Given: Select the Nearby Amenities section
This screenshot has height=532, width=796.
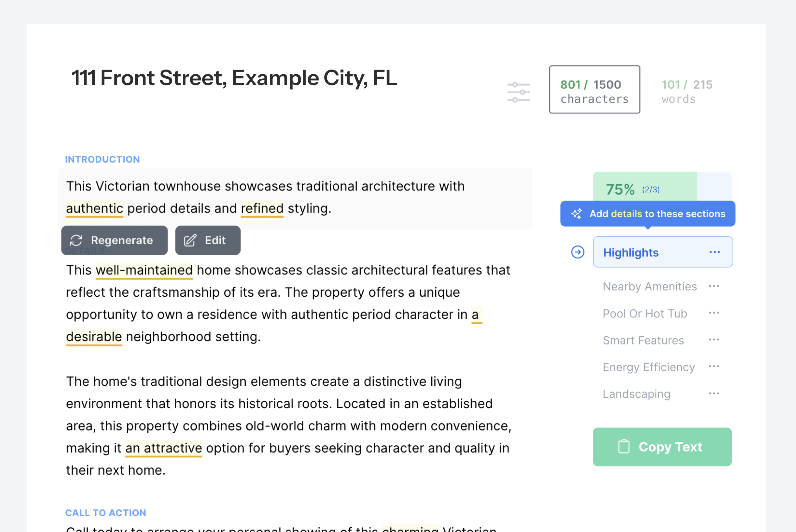Looking at the screenshot, I should tap(649, 286).
